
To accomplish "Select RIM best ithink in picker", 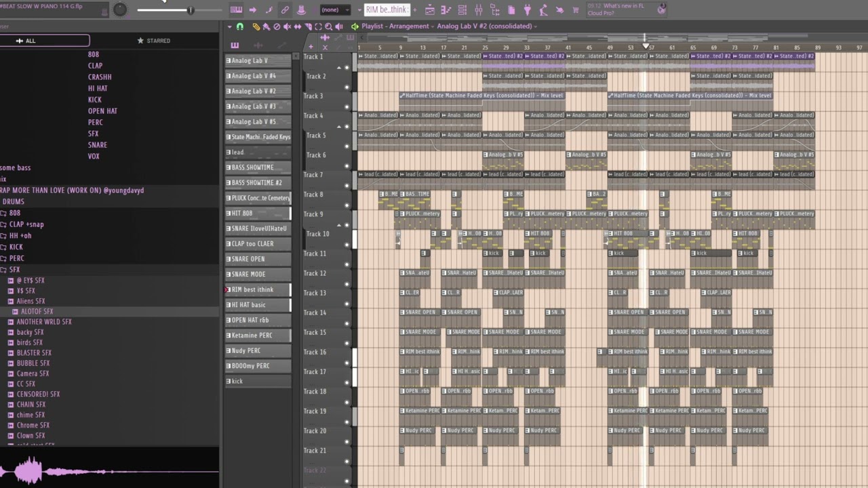I will (x=258, y=289).
